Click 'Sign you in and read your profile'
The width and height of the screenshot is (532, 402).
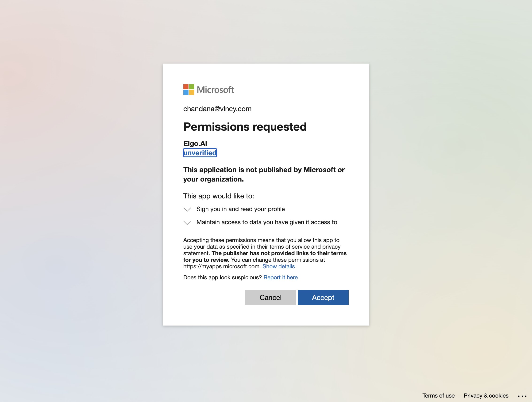pos(240,209)
